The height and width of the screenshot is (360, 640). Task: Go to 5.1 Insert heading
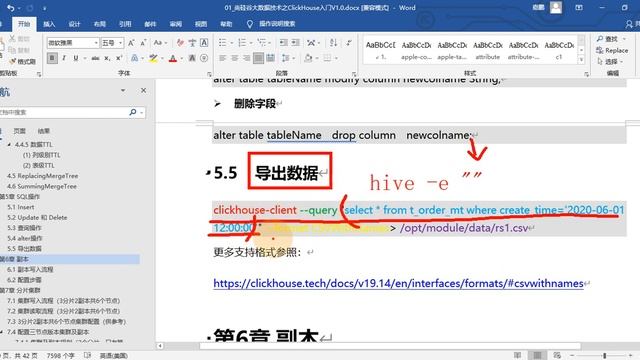(21, 207)
